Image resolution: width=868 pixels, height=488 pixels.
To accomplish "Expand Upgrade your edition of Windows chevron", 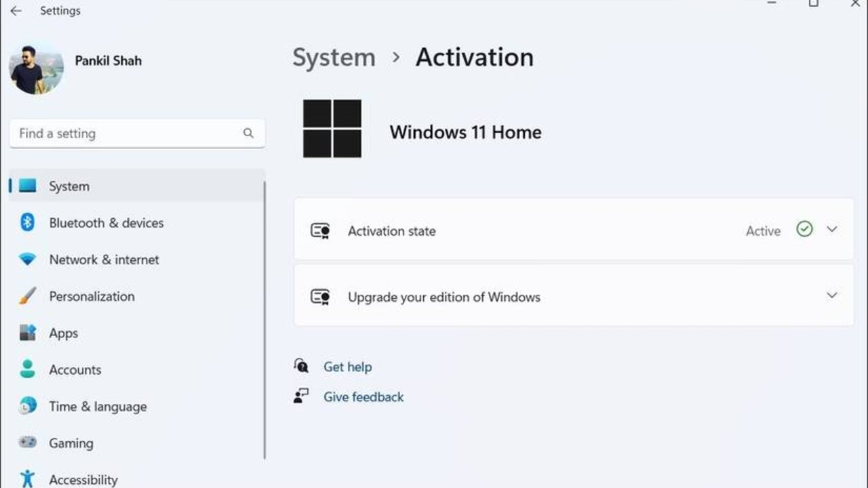I will tap(832, 296).
